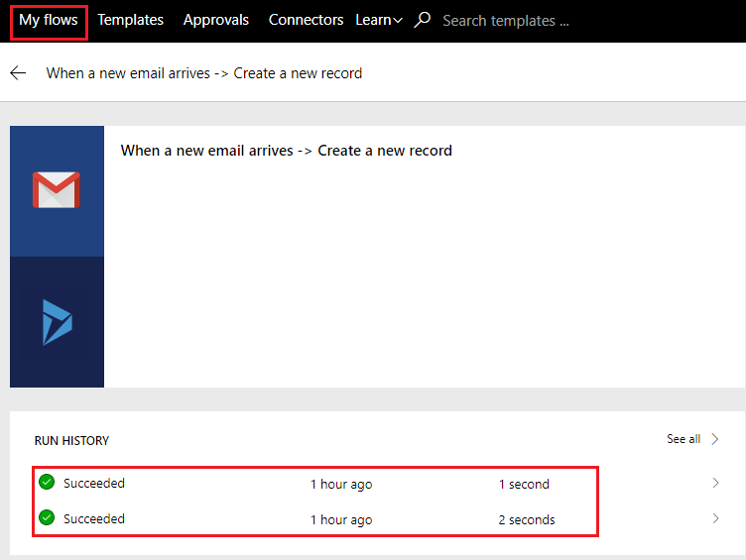The height and width of the screenshot is (560, 746).
Task: Click the flow title in the card
Action: (x=287, y=151)
